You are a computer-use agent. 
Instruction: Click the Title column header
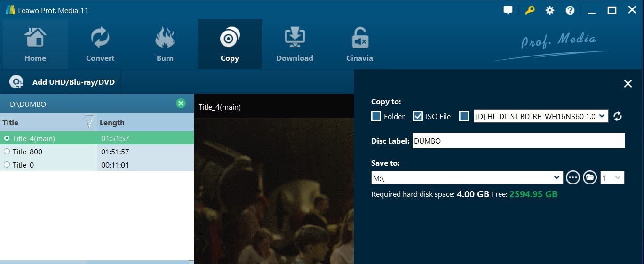click(48, 122)
